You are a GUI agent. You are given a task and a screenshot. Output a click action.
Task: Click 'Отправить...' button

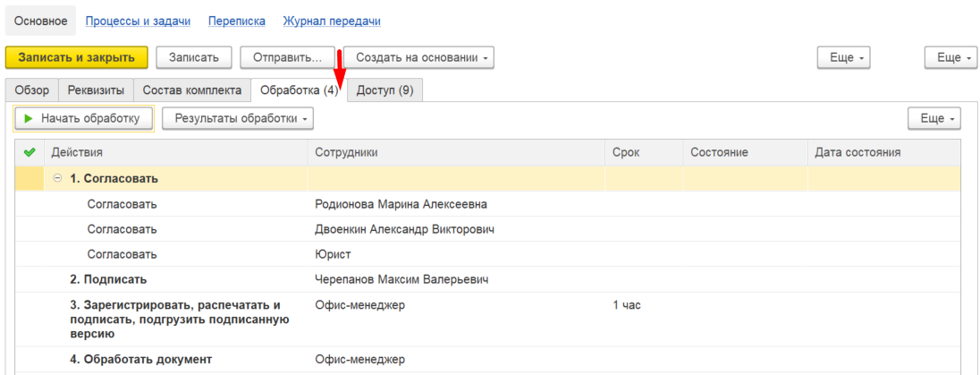pyautogui.click(x=288, y=57)
